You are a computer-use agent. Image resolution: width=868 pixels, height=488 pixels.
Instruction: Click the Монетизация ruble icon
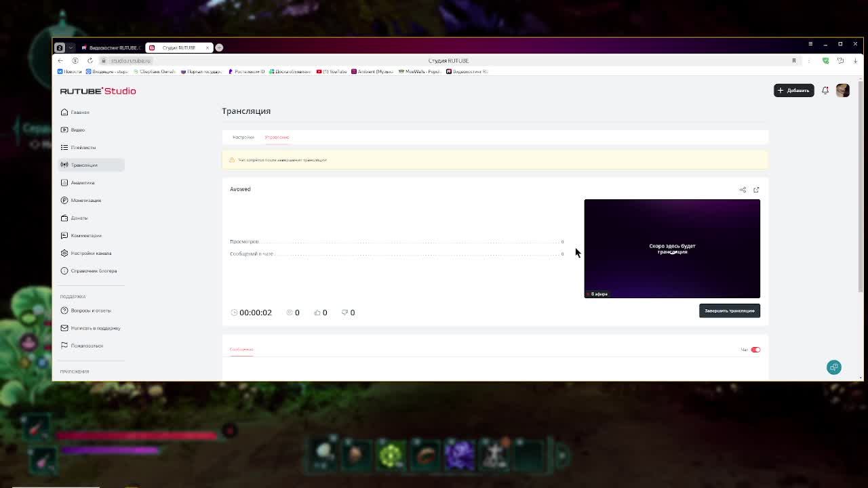[64, 200]
